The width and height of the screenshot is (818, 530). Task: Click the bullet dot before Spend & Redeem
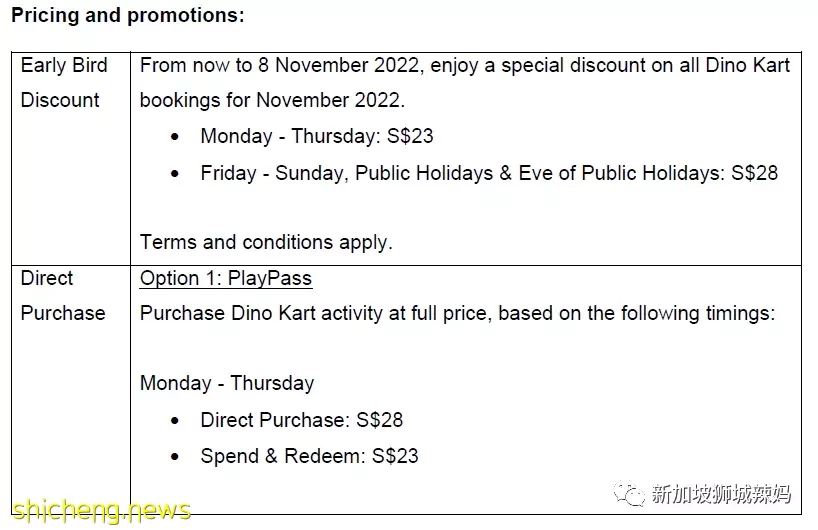click(x=175, y=457)
